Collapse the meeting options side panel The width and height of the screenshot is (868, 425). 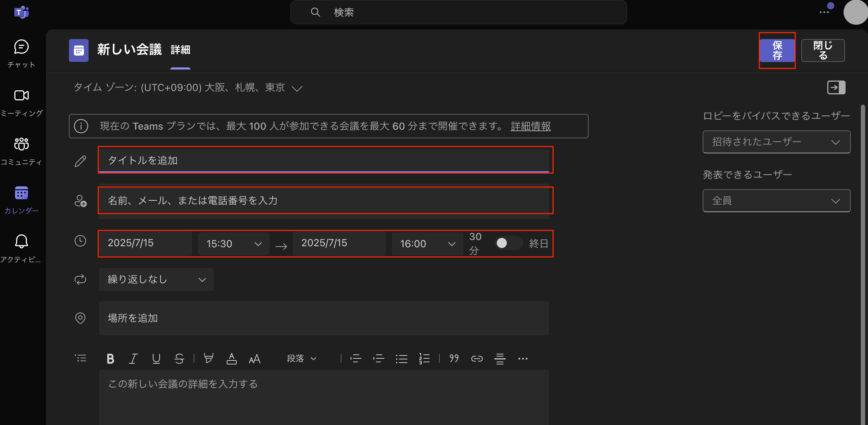point(836,87)
